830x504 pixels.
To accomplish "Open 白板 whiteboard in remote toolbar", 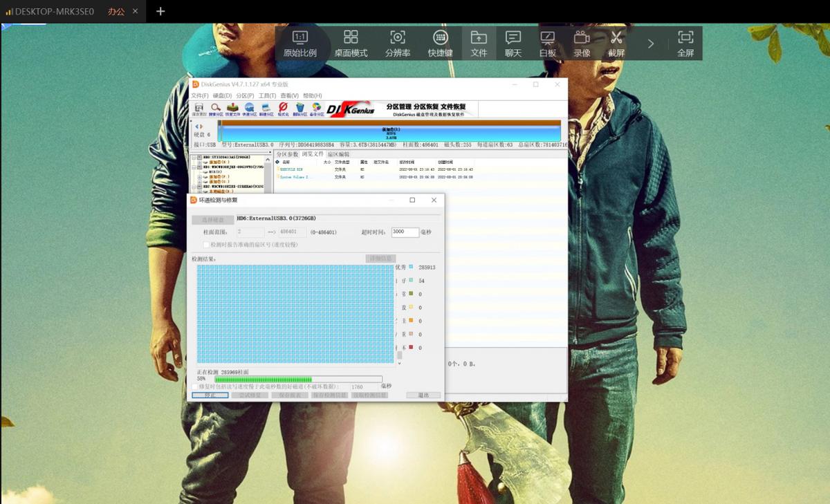I will (x=547, y=44).
